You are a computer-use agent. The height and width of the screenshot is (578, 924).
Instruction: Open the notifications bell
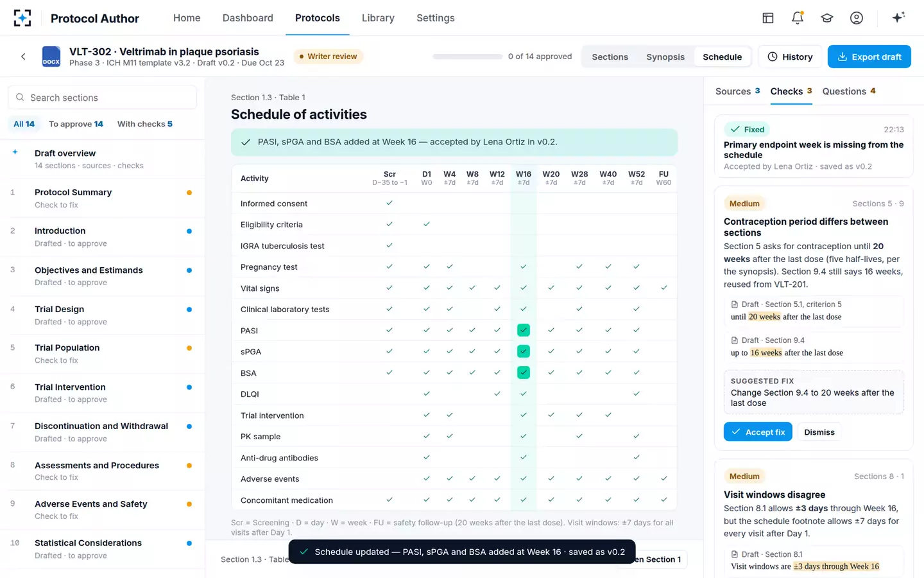tap(798, 18)
